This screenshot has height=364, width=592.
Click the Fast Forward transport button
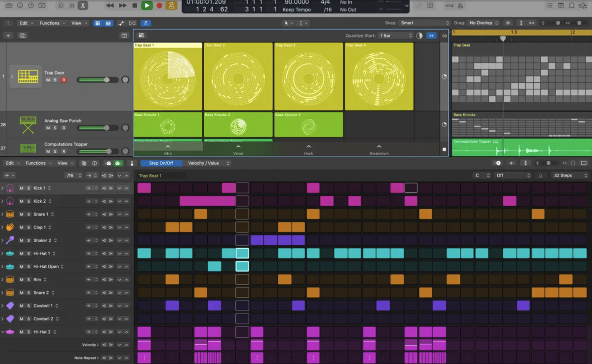tap(122, 5)
